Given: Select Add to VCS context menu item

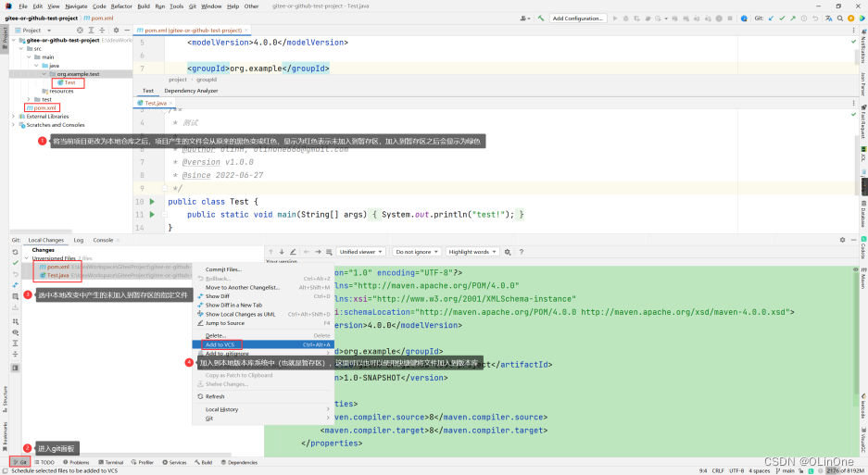Looking at the screenshot, I should click(263, 344).
